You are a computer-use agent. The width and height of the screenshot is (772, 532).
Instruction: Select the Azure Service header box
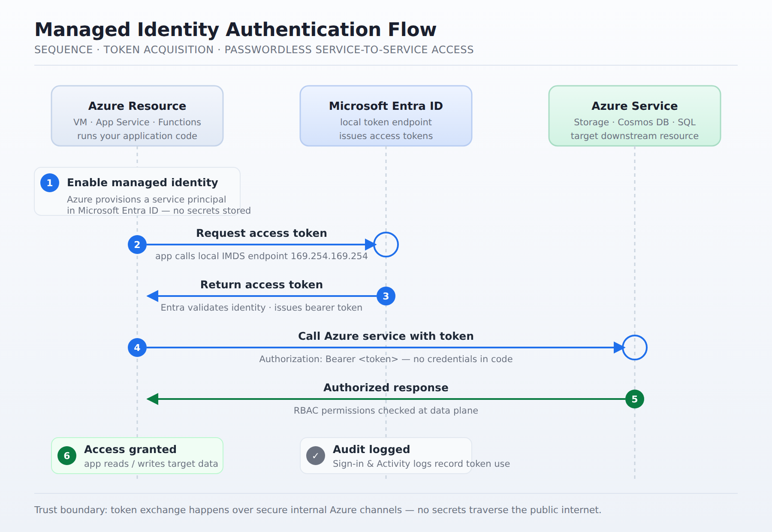coord(635,116)
